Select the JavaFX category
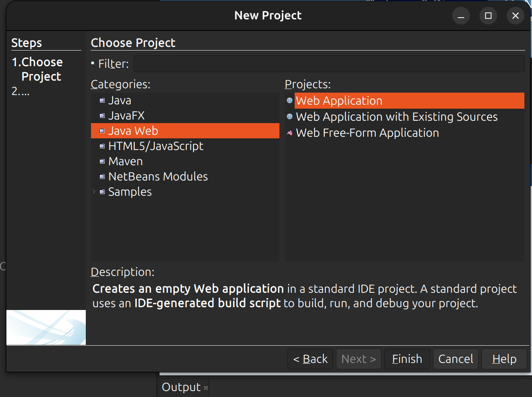The width and height of the screenshot is (532, 397). tap(126, 115)
